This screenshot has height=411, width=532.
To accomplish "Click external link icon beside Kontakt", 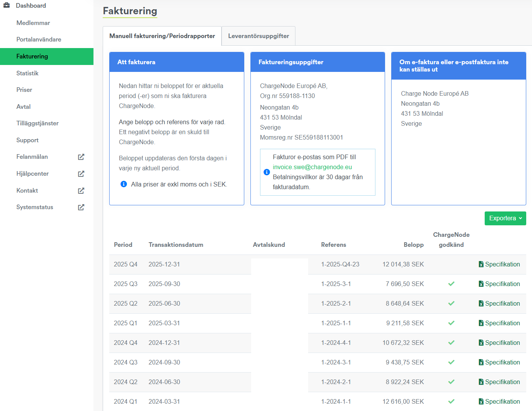I will click(81, 191).
